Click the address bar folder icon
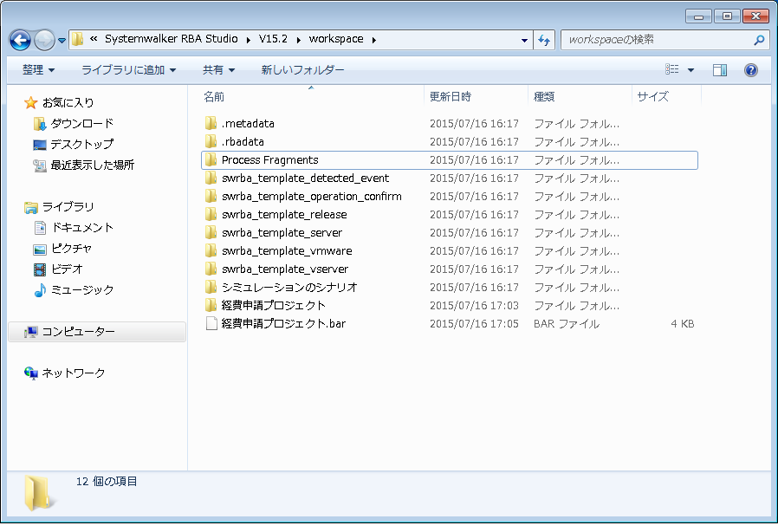 (77, 39)
